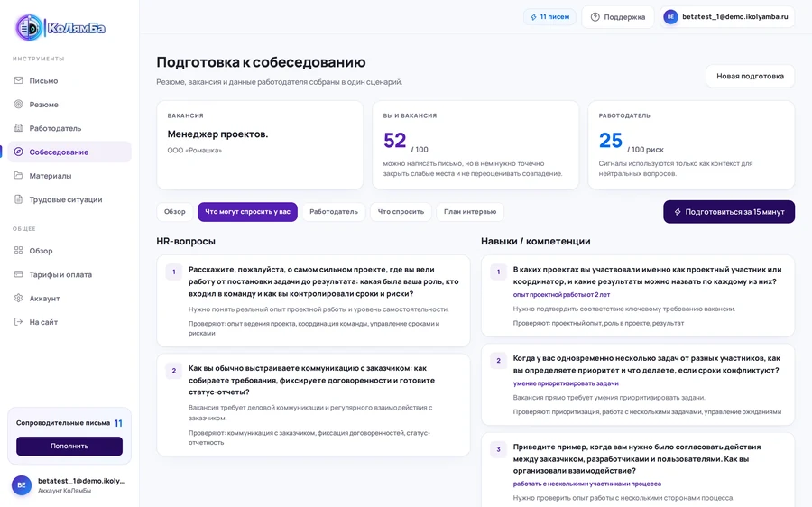Click the card icon beside Тарифы и оплата

(x=19, y=274)
